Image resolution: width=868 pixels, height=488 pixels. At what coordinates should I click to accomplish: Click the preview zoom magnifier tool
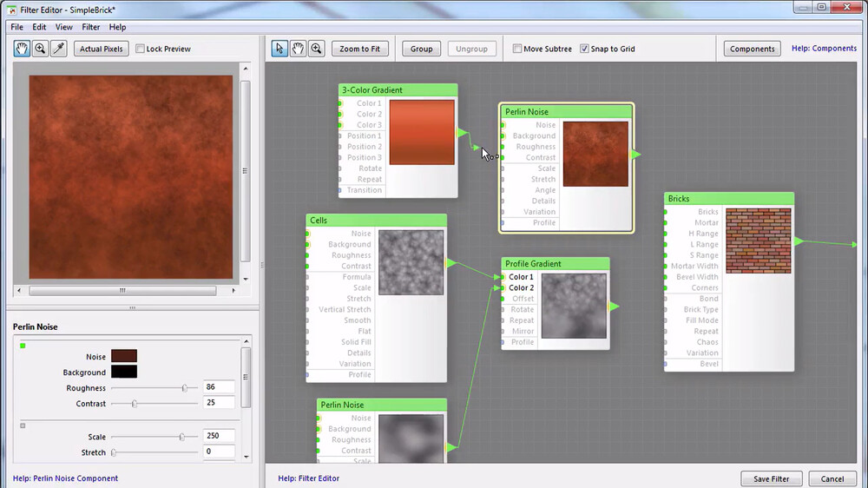pos(40,49)
